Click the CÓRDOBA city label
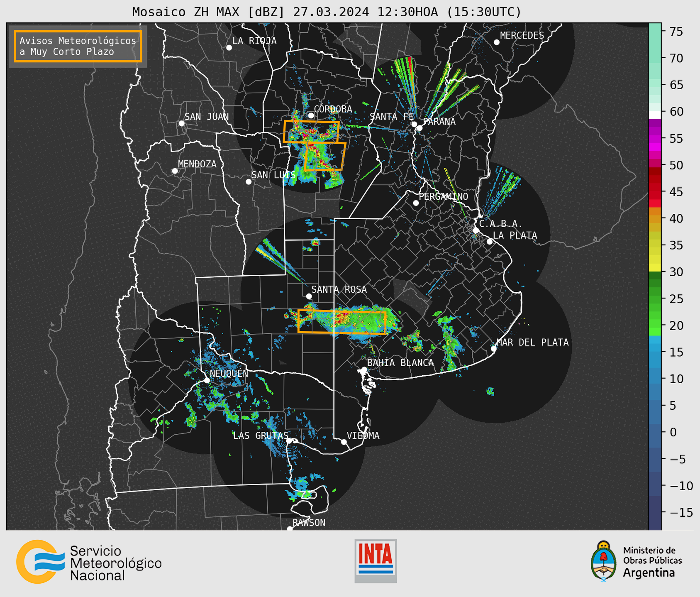 click(x=333, y=109)
